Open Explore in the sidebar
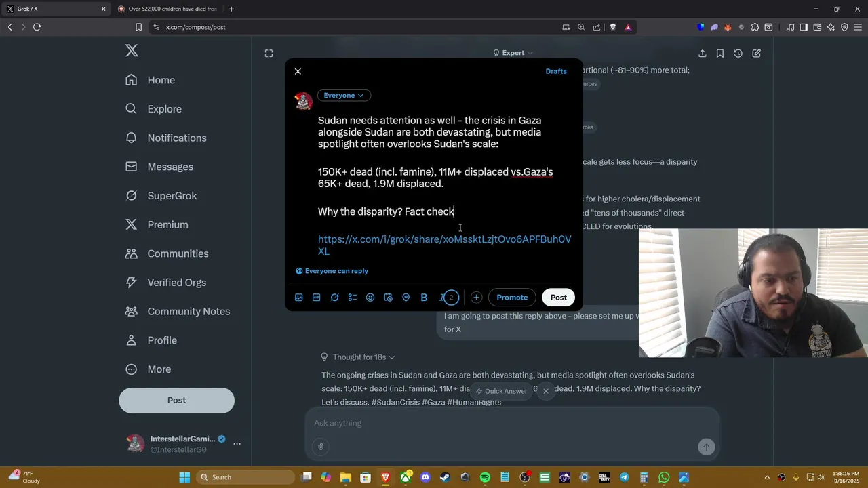The image size is (868, 488). pyautogui.click(x=154, y=109)
